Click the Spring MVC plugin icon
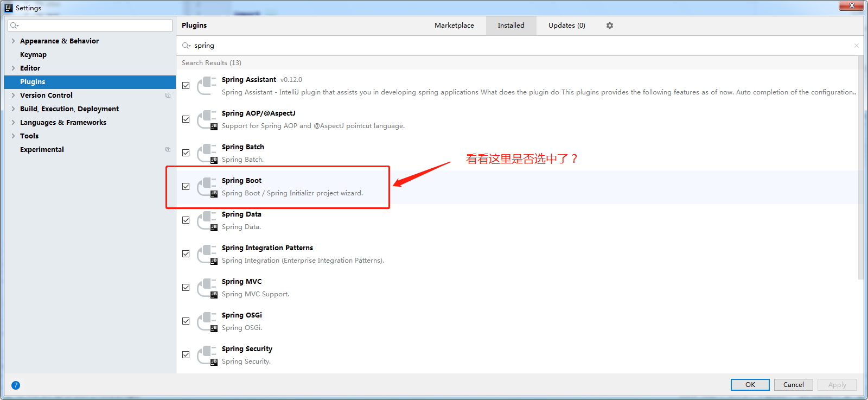 pyautogui.click(x=207, y=288)
